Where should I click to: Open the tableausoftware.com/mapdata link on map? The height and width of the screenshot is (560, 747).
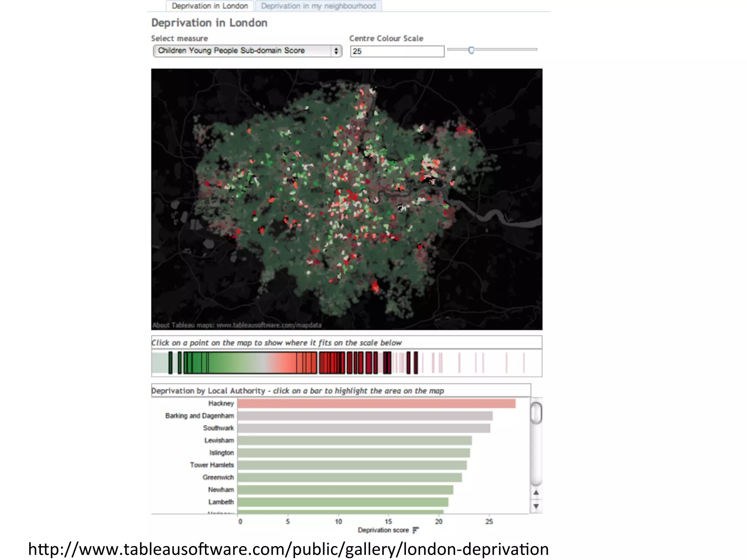coord(269,325)
